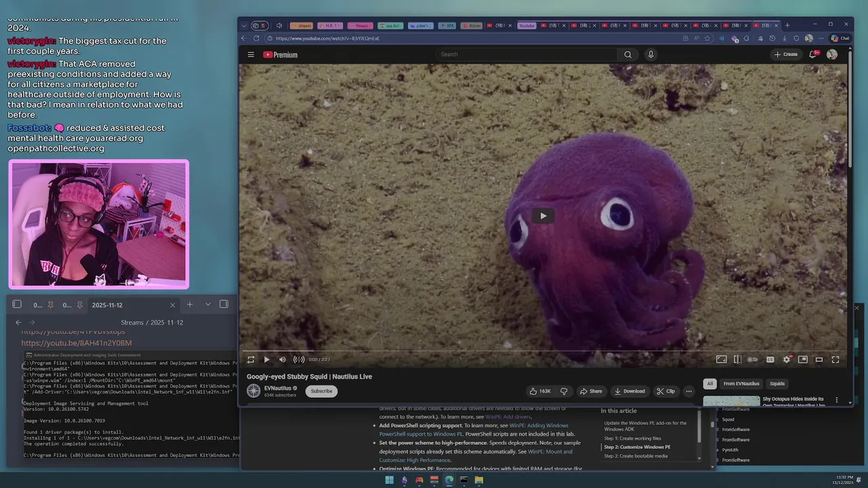Like the video with 163K likes

pyautogui.click(x=541, y=391)
